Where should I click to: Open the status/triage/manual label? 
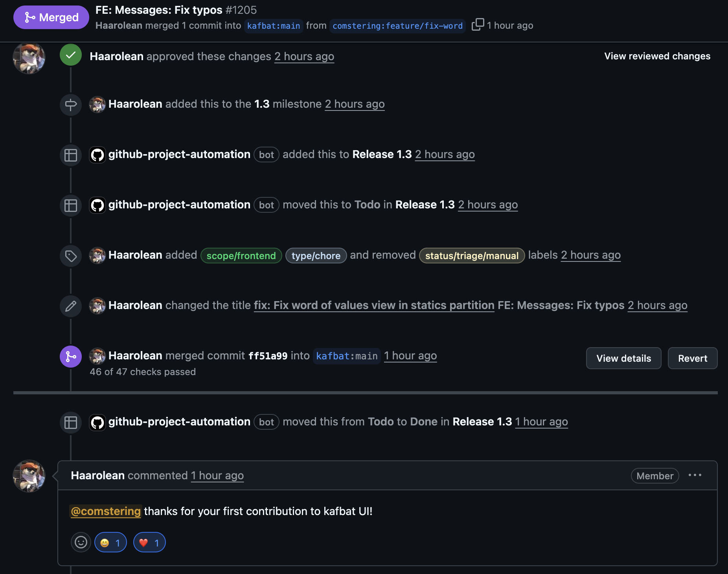[x=472, y=256]
